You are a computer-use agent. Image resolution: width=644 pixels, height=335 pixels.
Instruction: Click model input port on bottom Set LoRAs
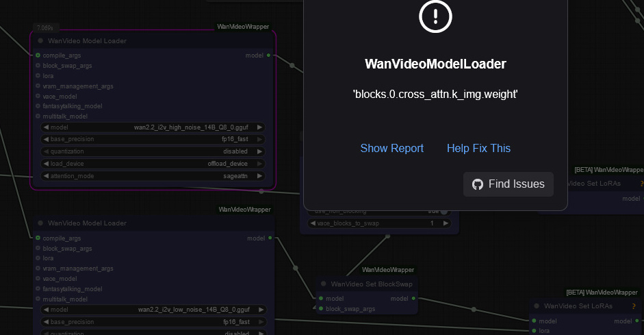coord(534,321)
